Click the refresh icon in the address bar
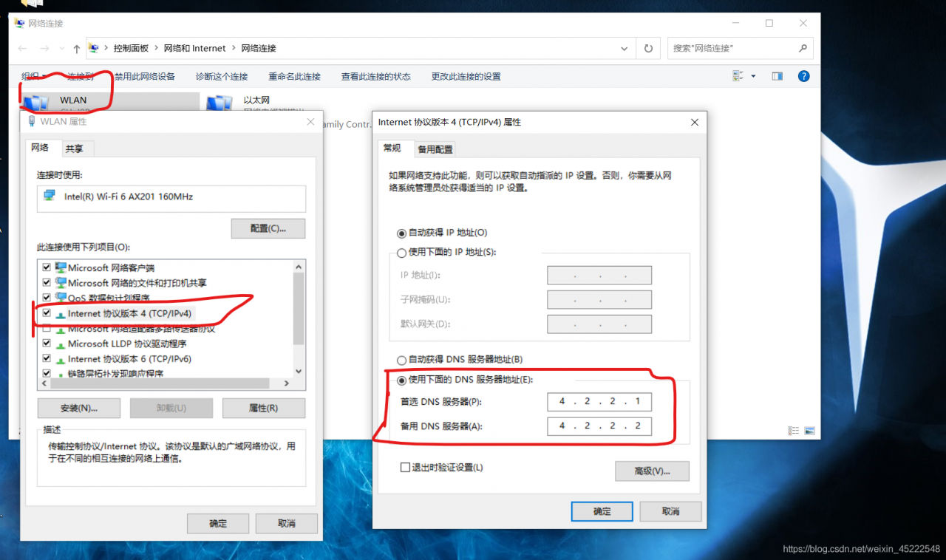 pos(648,48)
